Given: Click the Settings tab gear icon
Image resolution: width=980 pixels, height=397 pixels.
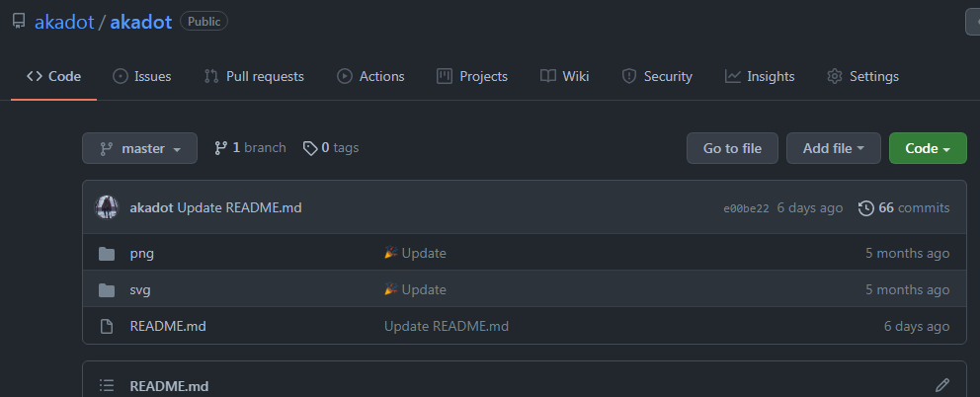Looking at the screenshot, I should tap(835, 76).
